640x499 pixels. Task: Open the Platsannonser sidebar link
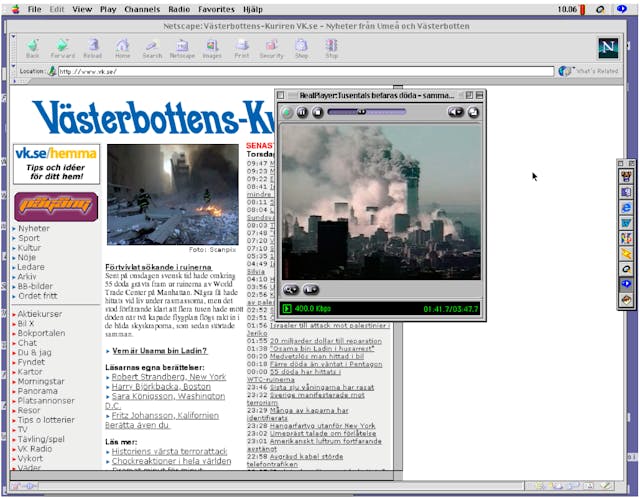pos(46,401)
